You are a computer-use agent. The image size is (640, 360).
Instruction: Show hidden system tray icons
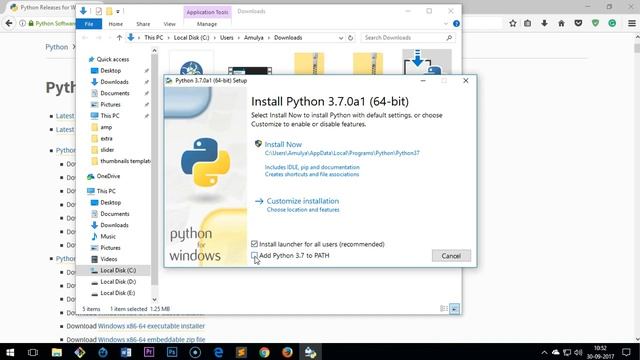[x=544, y=352]
